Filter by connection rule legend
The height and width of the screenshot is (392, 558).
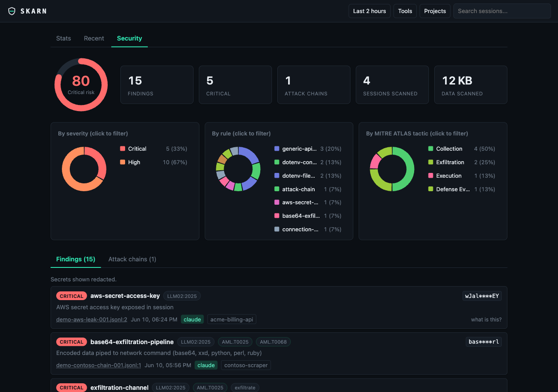308,230
